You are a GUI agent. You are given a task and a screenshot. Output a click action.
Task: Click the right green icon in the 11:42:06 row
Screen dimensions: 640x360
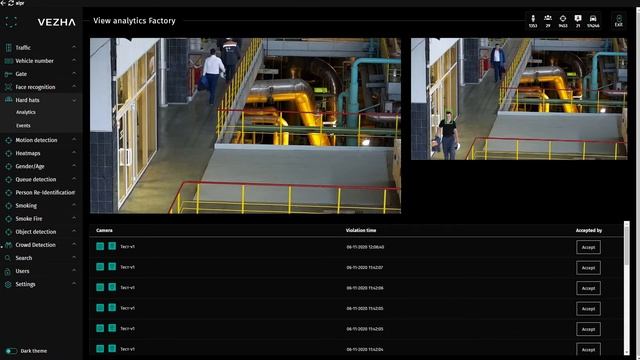(x=112, y=287)
